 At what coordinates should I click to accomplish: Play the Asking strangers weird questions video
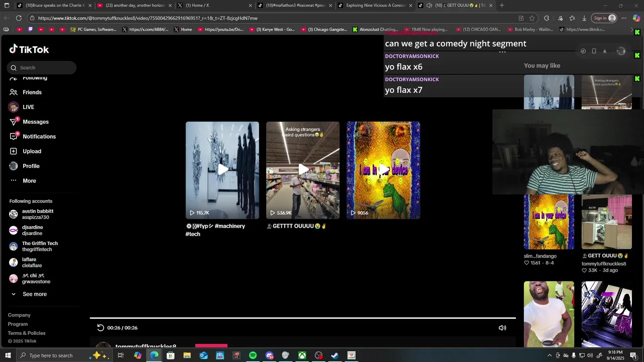[303, 170]
